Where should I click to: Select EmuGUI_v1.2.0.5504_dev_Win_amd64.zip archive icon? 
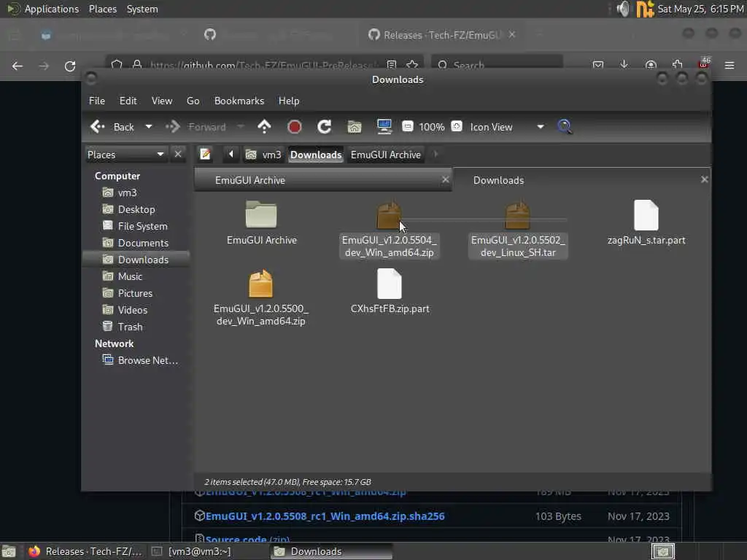389,216
